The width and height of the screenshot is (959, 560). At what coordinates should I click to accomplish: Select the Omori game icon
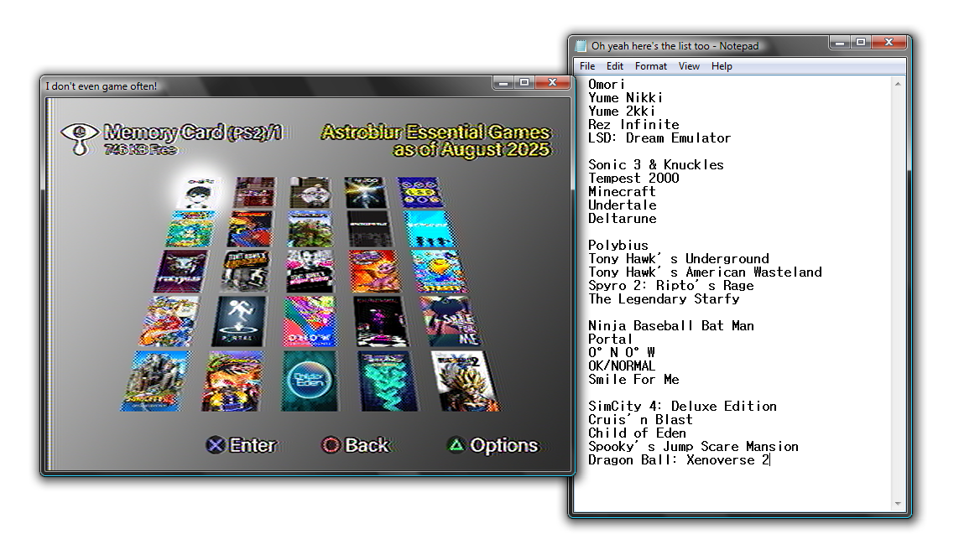click(201, 192)
